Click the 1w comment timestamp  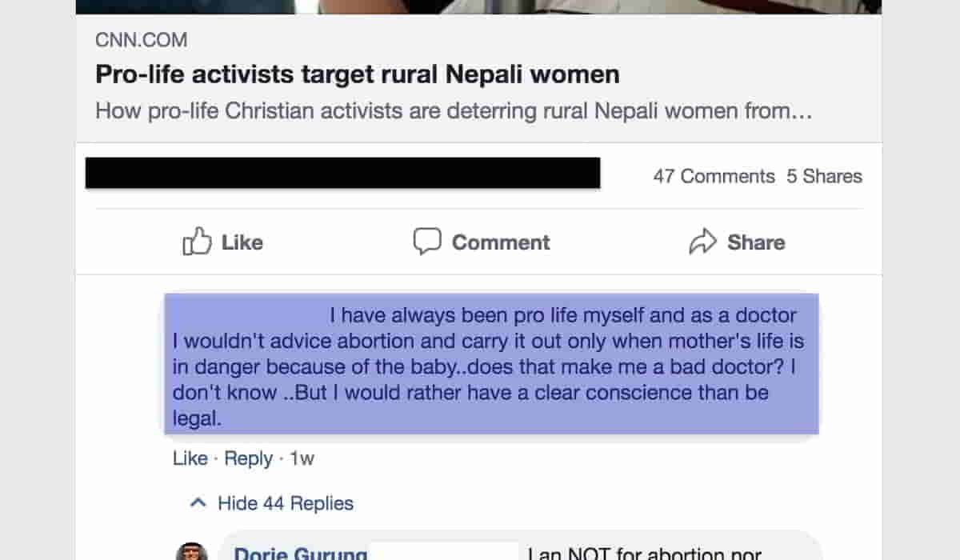pos(302,458)
